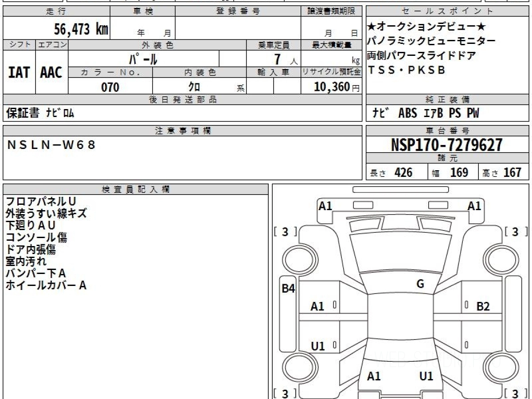Click the color number 070
The width and height of the screenshot is (532, 399).
click(x=110, y=87)
